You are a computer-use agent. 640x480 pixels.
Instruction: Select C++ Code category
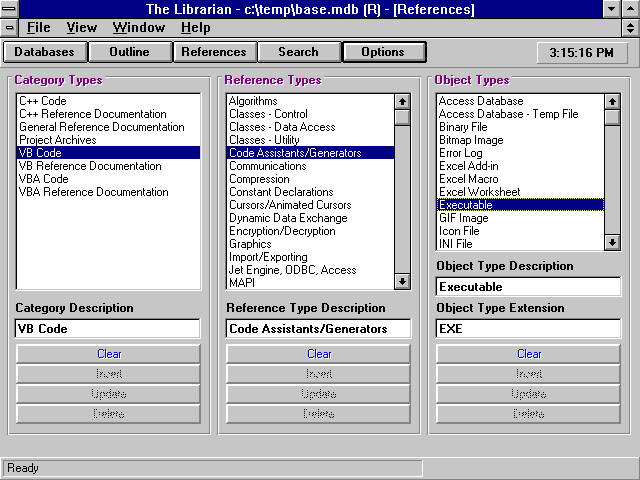(43, 101)
